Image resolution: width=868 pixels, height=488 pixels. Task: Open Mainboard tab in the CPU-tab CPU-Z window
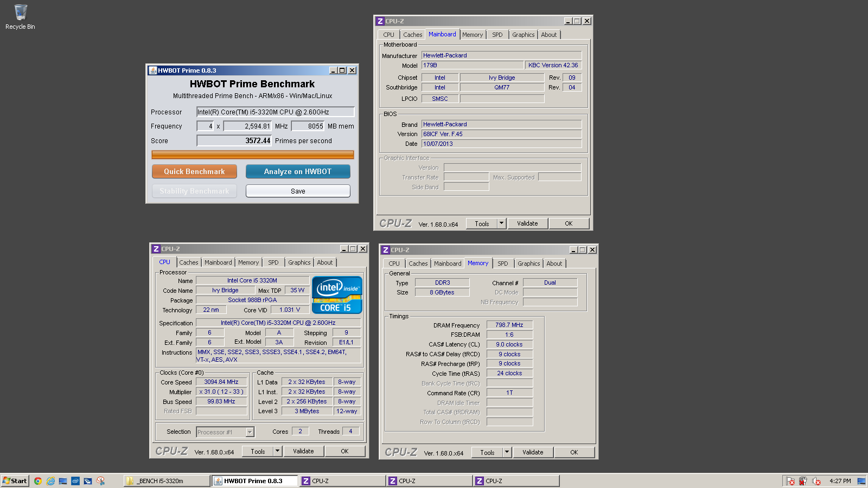tap(218, 262)
